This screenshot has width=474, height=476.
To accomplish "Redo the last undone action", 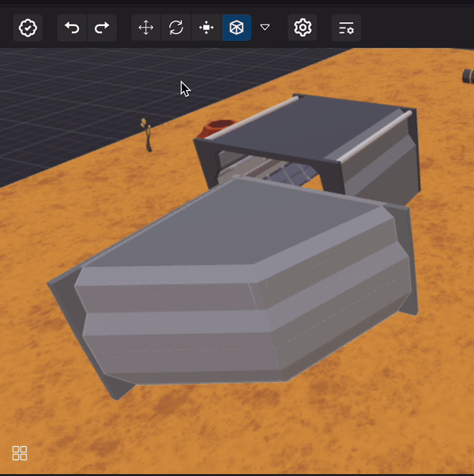I will (102, 28).
